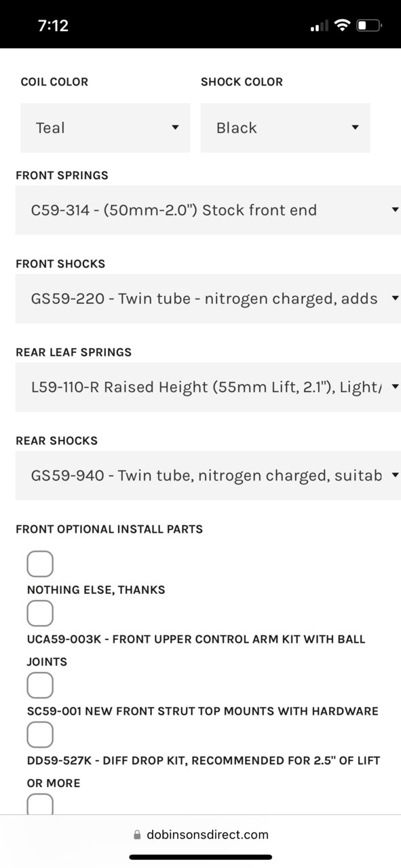Tap the Wi-Fi status icon

(x=343, y=26)
